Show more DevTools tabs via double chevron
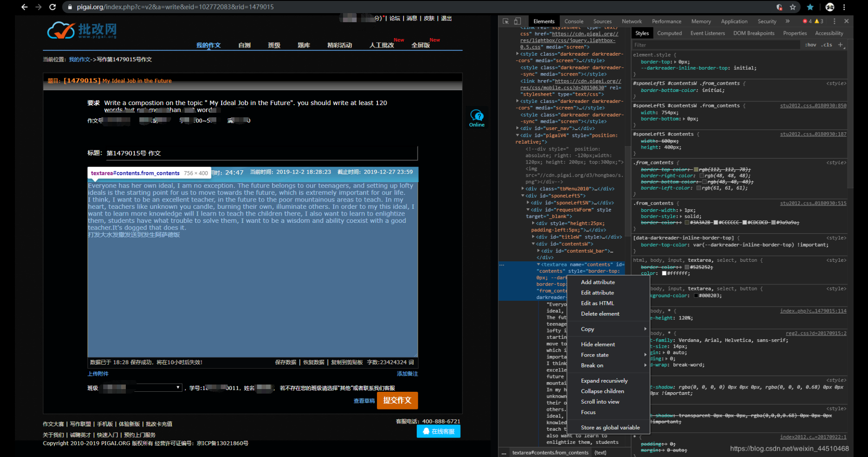The width and height of the screenshot is (868, 457). (x=787, y=21)
